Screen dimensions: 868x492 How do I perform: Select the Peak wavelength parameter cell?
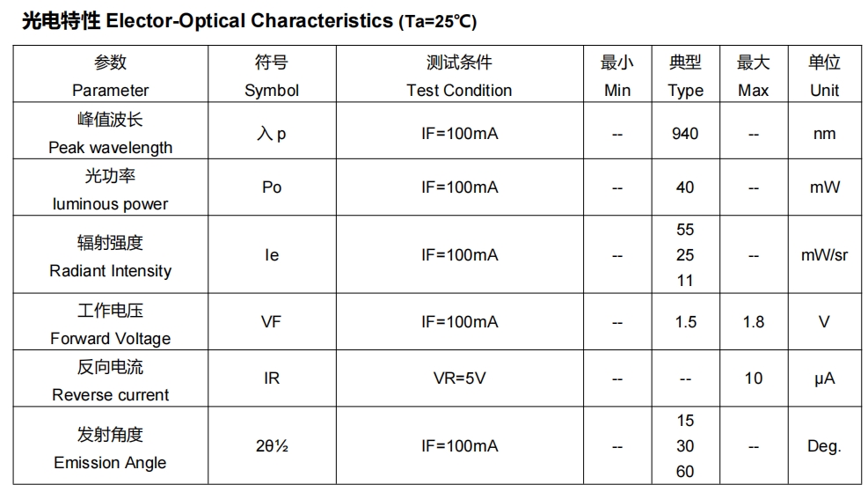tap(111, 131)
